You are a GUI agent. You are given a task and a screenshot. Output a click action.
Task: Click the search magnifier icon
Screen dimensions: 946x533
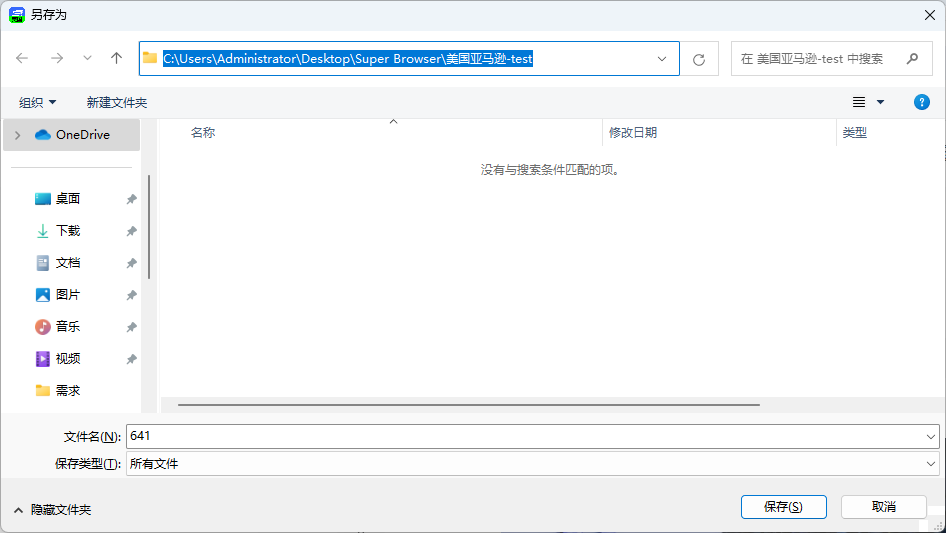coord(912,59)
